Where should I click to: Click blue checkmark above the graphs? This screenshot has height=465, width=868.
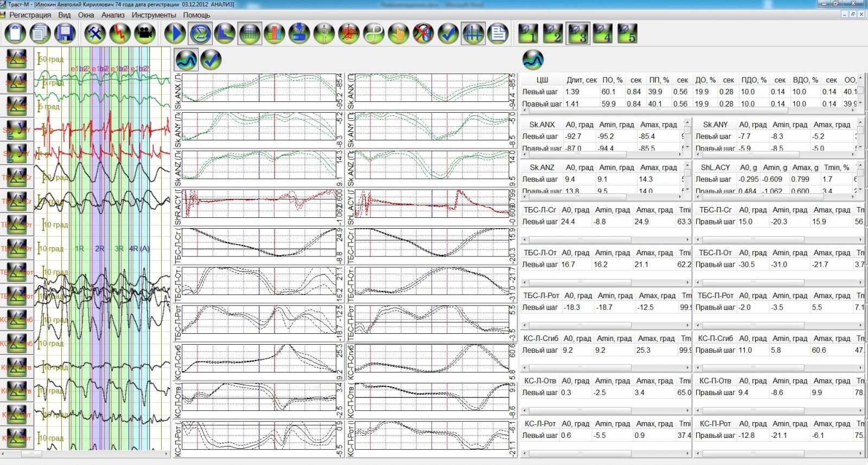[x=211, y=60]
